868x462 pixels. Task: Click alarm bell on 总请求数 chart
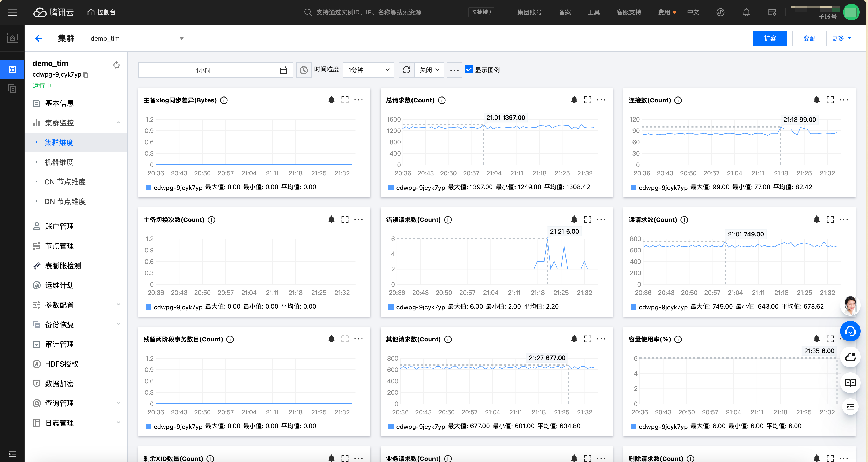click(574, 100)
